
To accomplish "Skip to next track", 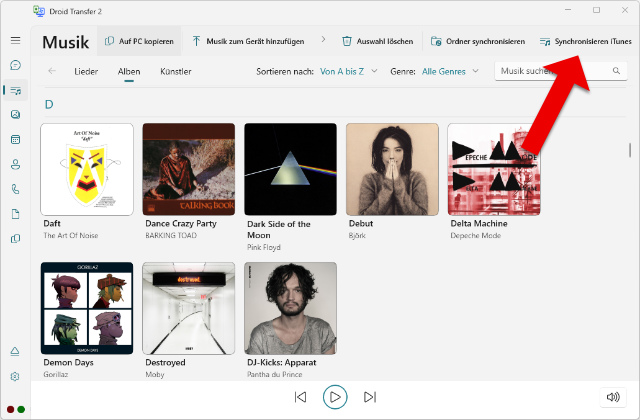I will pos(370,397).
